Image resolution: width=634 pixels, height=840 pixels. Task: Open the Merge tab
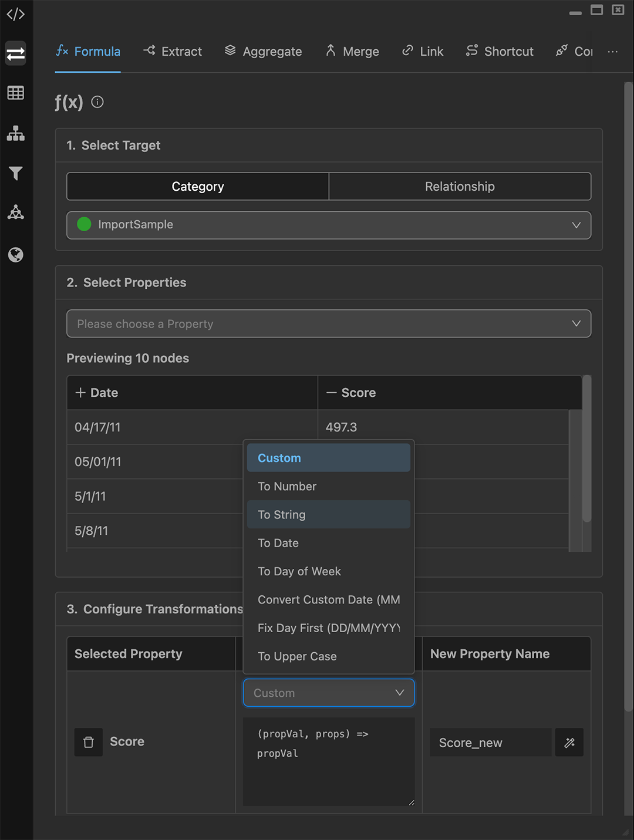(352, 52)
